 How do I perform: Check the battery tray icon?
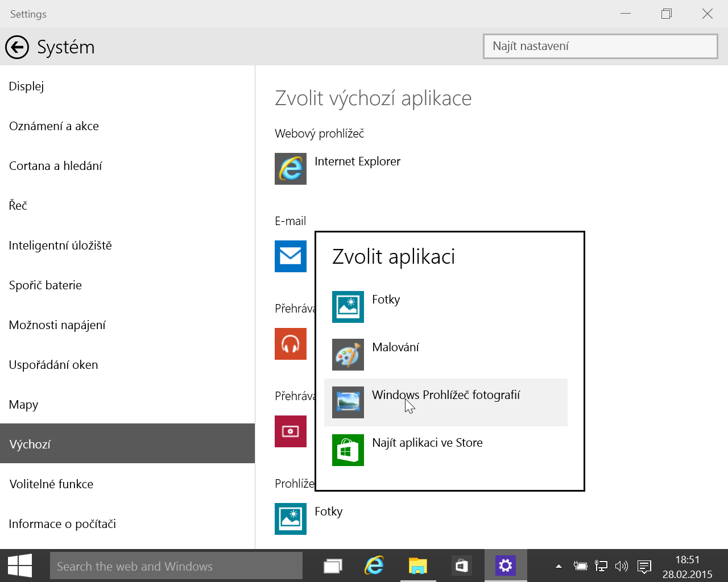tap(580, 566)
